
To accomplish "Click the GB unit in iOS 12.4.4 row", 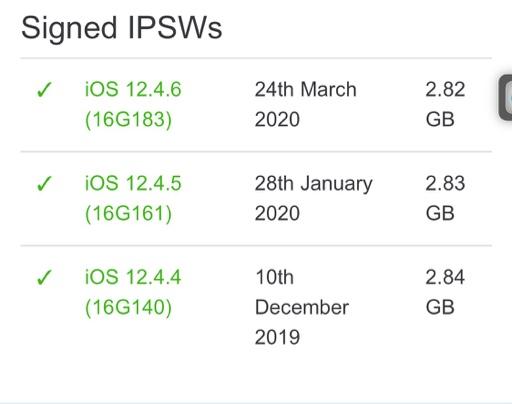I will tap(440, 307).
